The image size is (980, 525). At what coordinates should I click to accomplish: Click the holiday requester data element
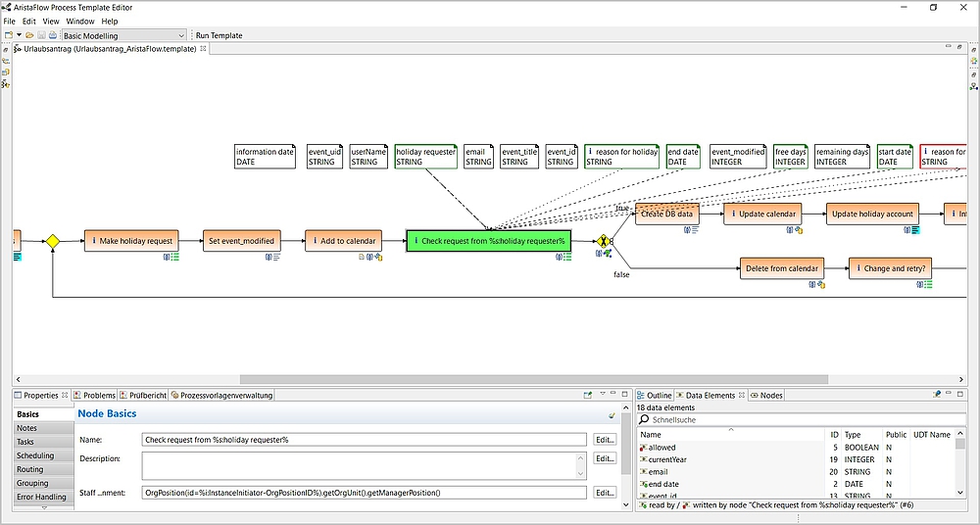click(425, 157)
